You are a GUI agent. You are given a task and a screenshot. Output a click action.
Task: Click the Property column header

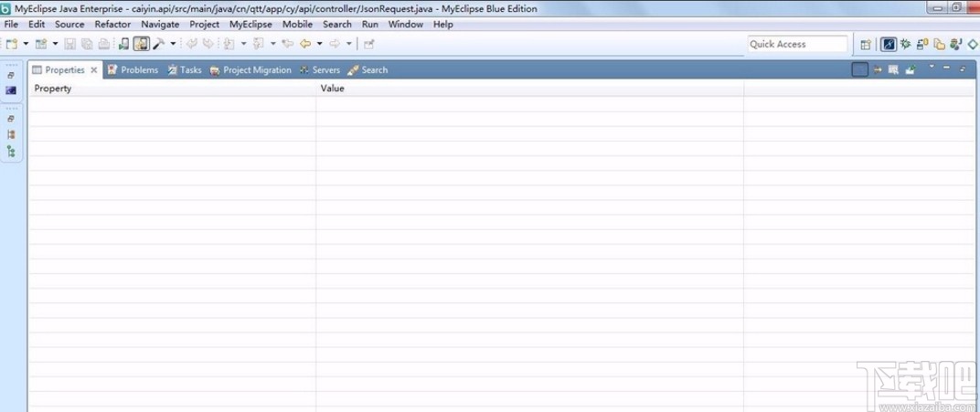coord(173,89)
